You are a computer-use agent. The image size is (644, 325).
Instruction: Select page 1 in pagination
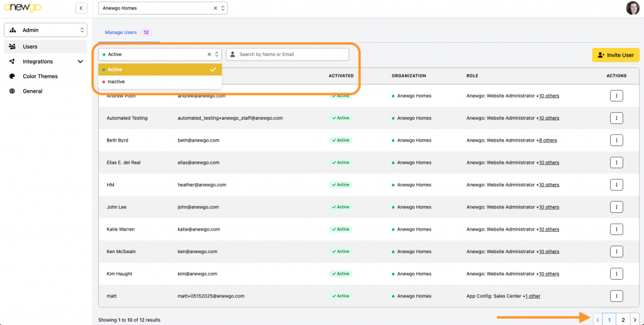609,320
